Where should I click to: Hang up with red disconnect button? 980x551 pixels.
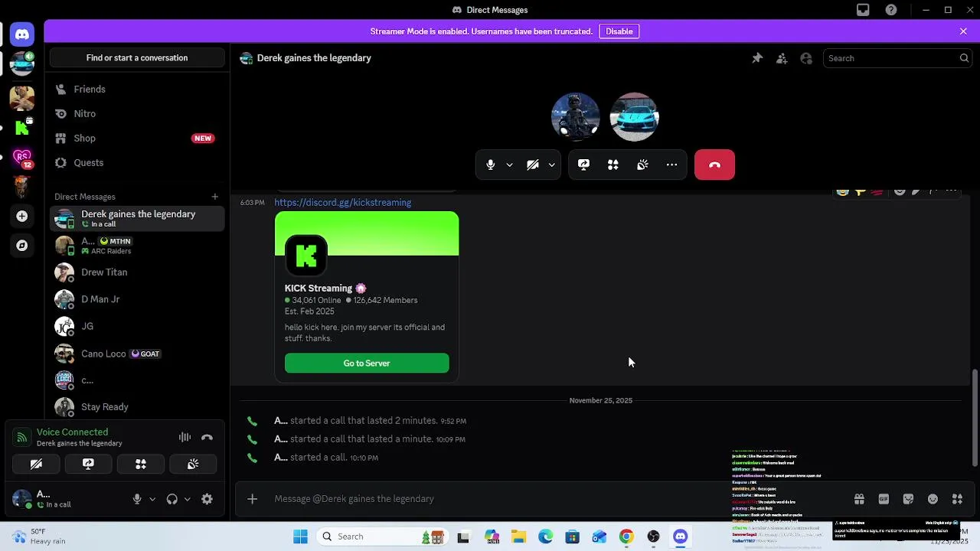coord(714,165)
